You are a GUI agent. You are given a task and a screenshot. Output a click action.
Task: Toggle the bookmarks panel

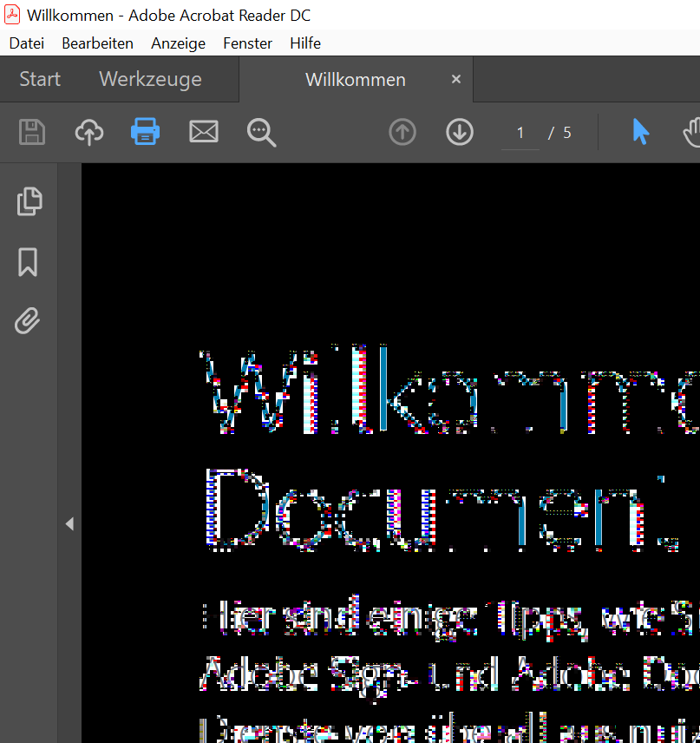[x=27, y=261]
